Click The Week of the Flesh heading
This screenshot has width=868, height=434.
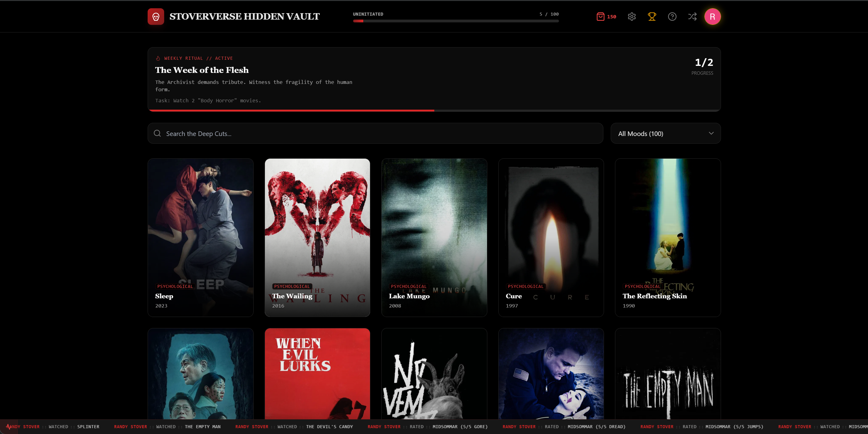coord(202,70)
